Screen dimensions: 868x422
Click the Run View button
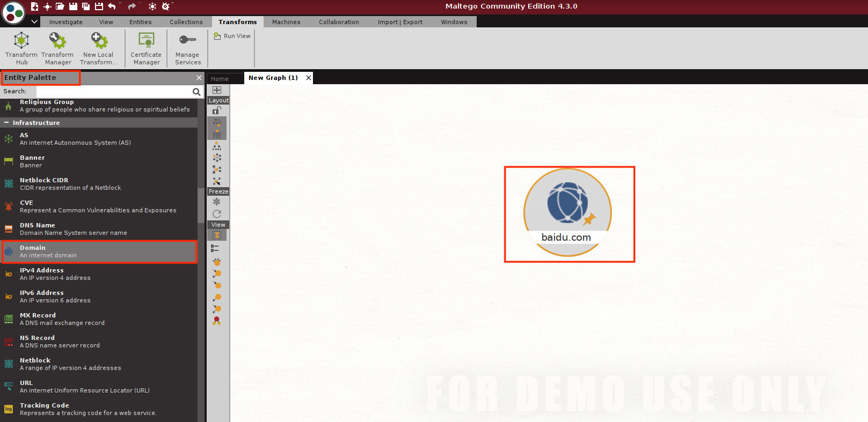pos(232,36)
